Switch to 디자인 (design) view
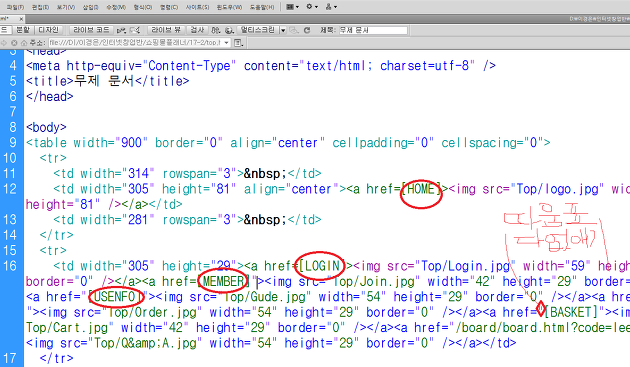The image size is (630, 367). [49, 30]
